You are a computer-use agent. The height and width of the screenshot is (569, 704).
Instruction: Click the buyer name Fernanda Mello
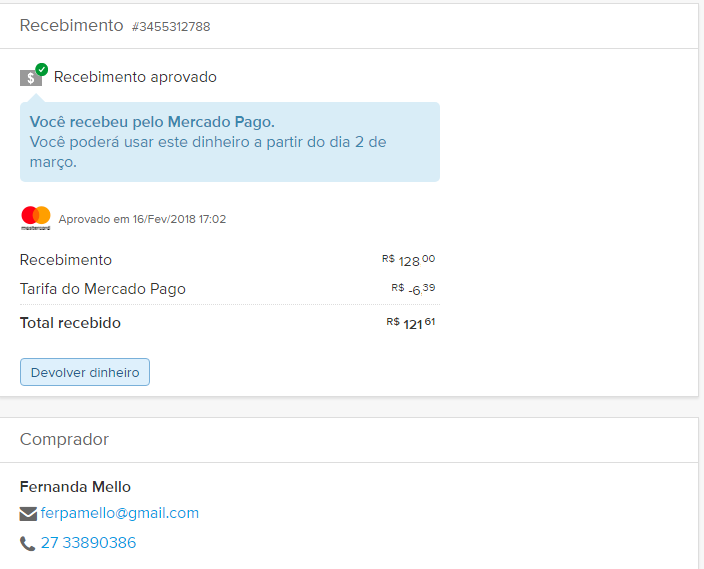(75, 487)
